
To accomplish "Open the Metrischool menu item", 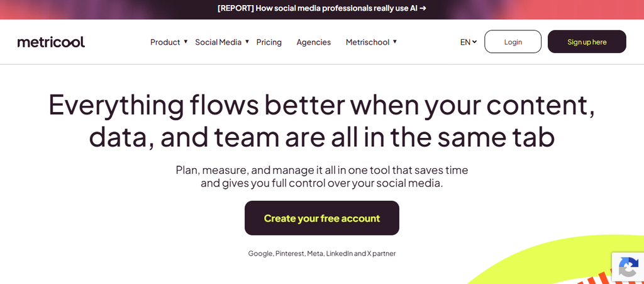I will click(x=367, y=42).
